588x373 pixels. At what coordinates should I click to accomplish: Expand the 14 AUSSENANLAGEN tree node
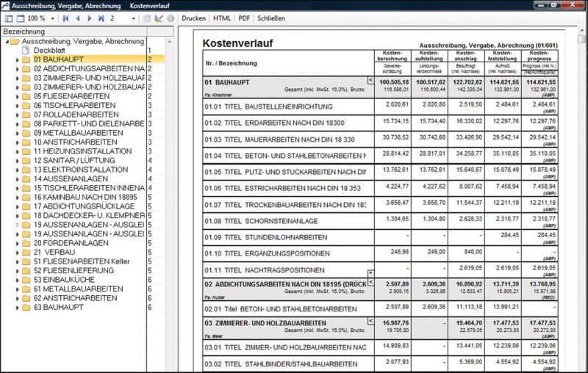17,179
